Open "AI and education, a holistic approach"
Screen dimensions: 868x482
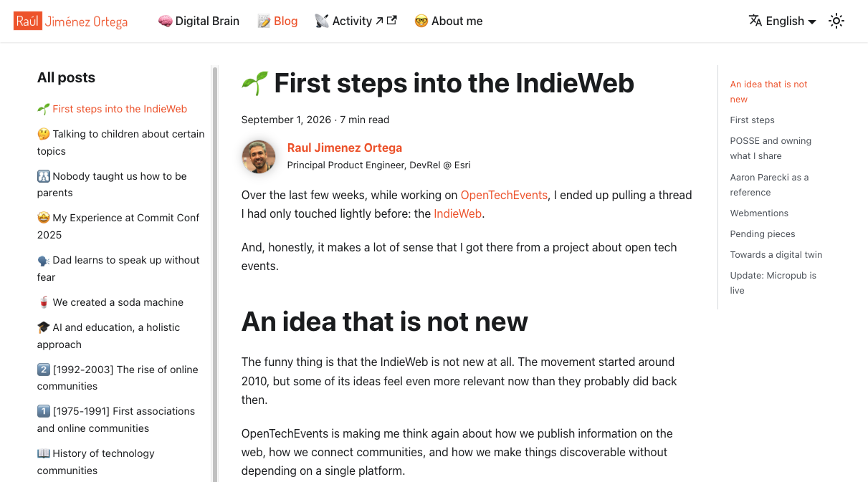coord(108,336)
